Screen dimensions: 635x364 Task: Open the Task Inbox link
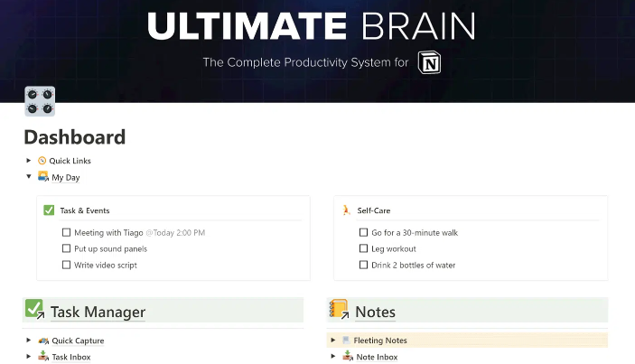point(71,357)
